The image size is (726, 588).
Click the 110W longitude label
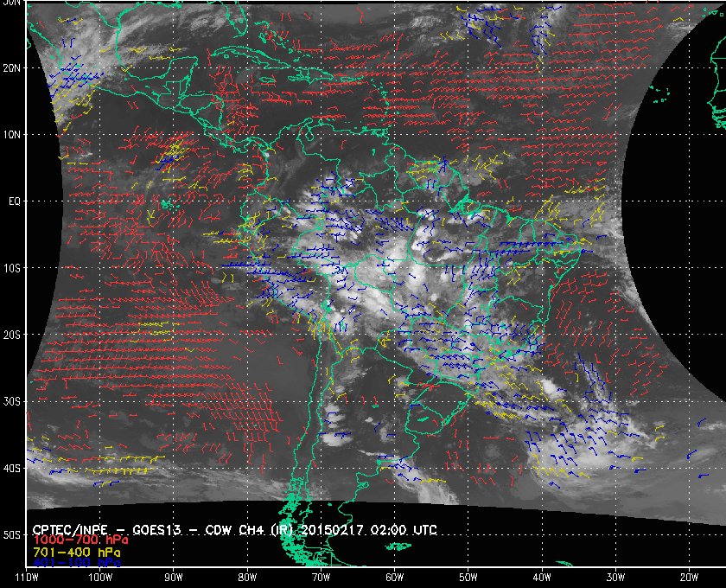point(27,578)
